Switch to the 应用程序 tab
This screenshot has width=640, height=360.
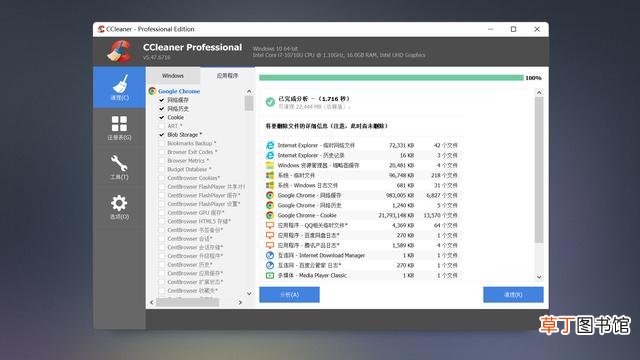point(227,76)
